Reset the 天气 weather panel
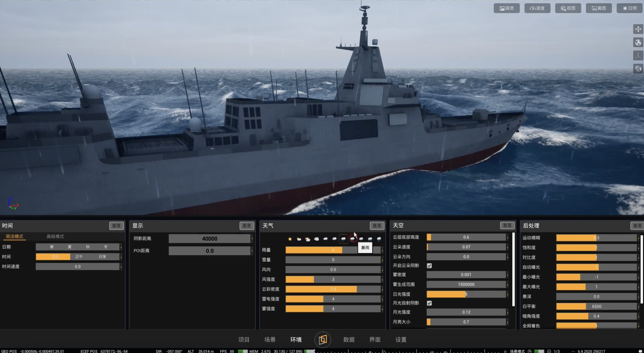Screen dimensions: 644x353 point(377,226)
